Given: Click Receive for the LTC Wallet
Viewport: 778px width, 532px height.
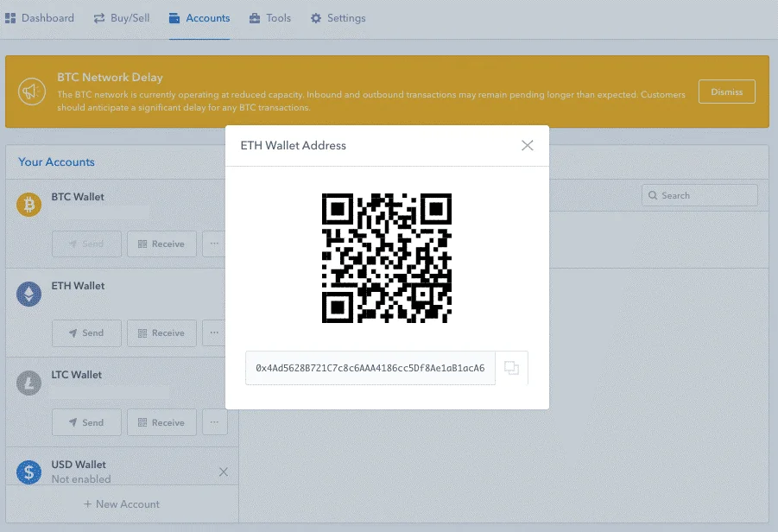Looking at the screenshot, I should point(161,422).
